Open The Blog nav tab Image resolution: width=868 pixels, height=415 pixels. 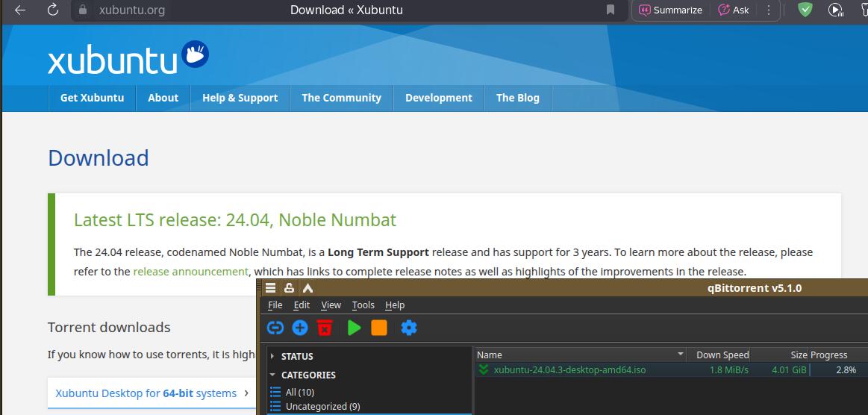tap(517, 98)
